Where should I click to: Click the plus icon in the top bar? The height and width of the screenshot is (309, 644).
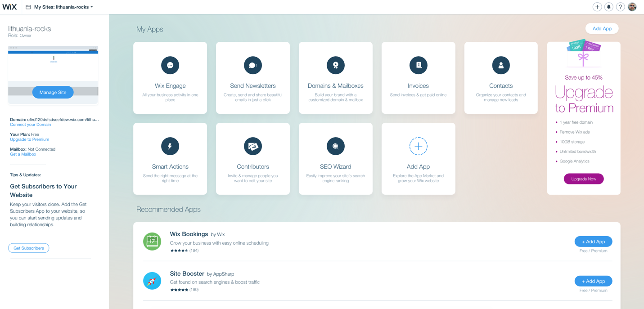click(597, 7)
